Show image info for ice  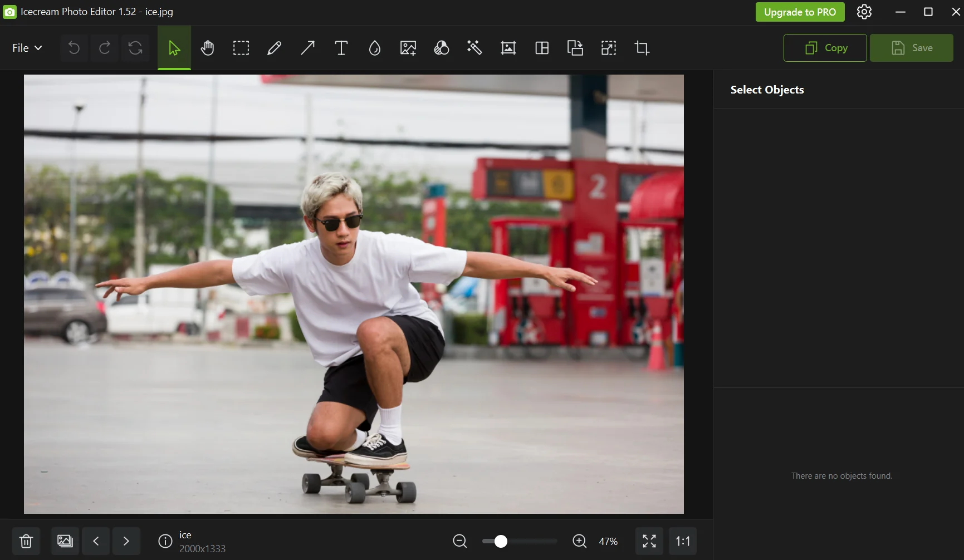tap(165, 541)
